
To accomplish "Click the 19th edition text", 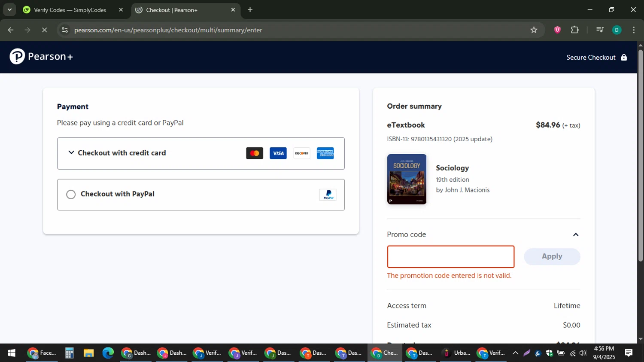I will tap(452, 179).
